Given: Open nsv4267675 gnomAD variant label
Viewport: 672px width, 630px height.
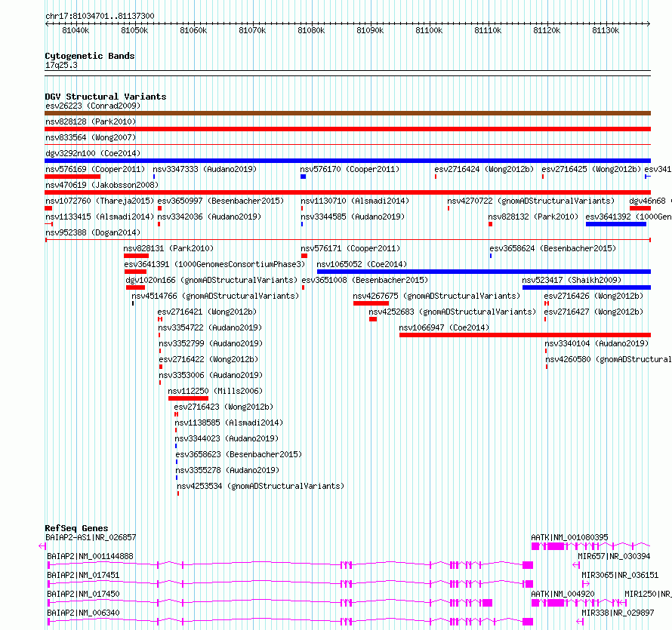Looking at the screenshot, I should point(436,296).
